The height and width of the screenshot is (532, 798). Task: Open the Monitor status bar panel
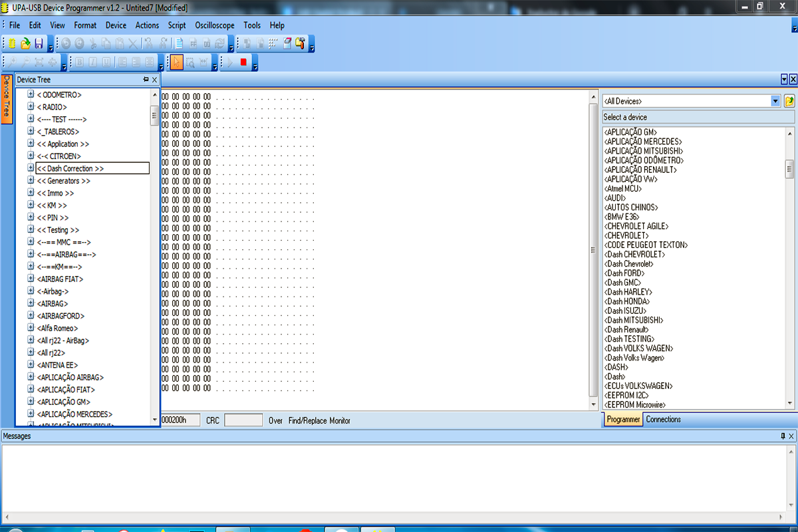[340, 420]
